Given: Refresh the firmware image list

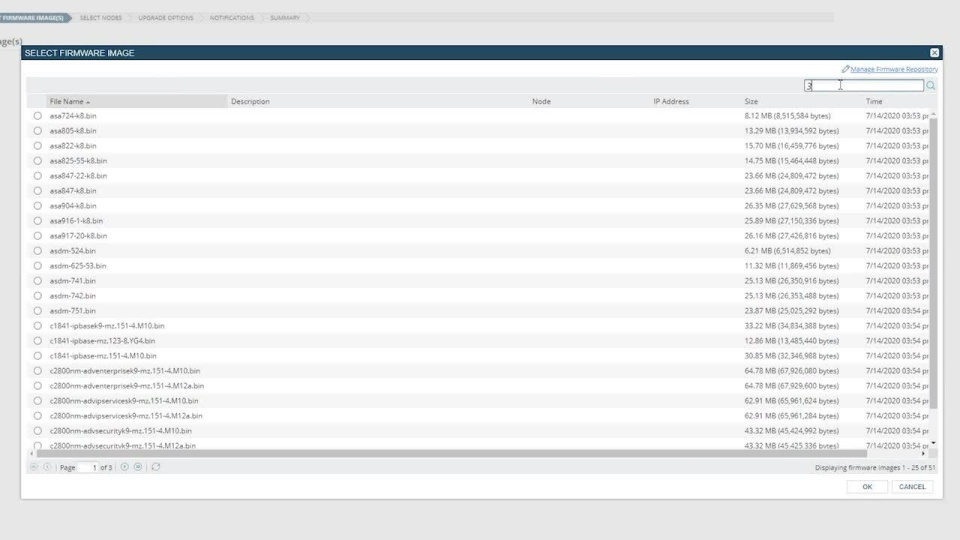Looking at the screenshot, I should coord(156,467).
